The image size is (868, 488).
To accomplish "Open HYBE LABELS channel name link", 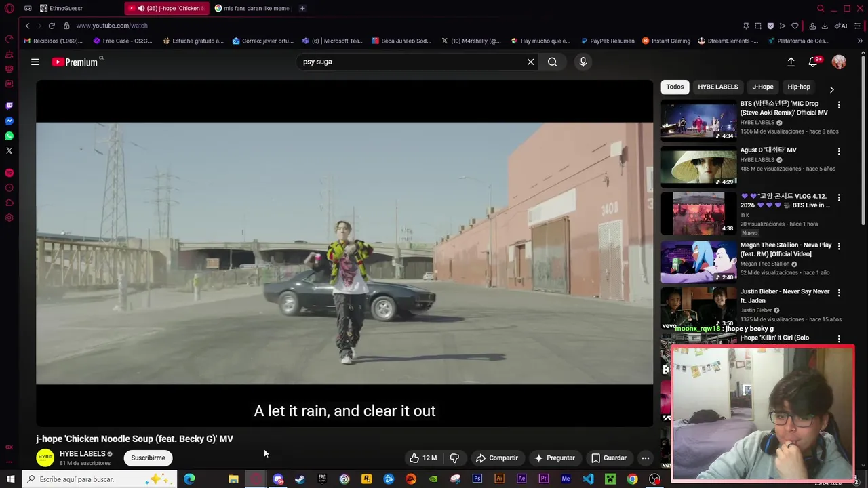I will coord(82,453).
